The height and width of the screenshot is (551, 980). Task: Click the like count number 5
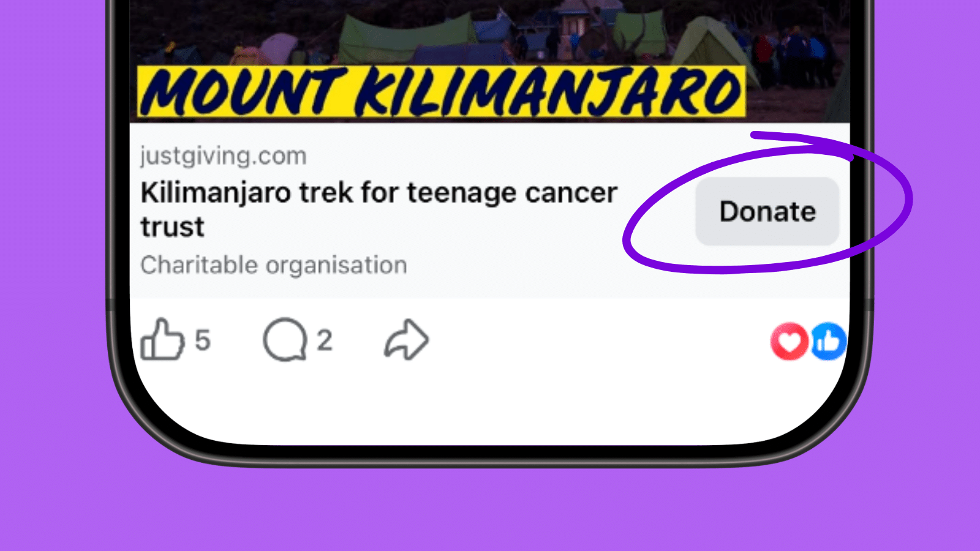coord(203,340)
